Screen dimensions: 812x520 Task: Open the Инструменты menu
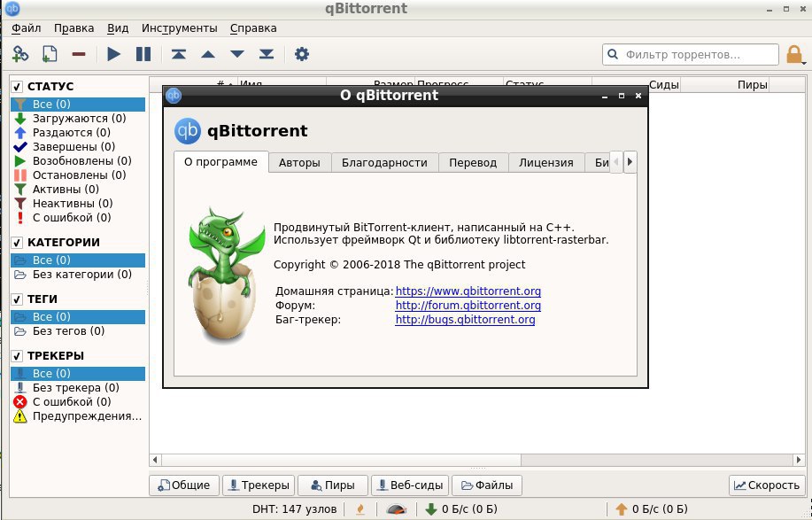coord(180,28)
